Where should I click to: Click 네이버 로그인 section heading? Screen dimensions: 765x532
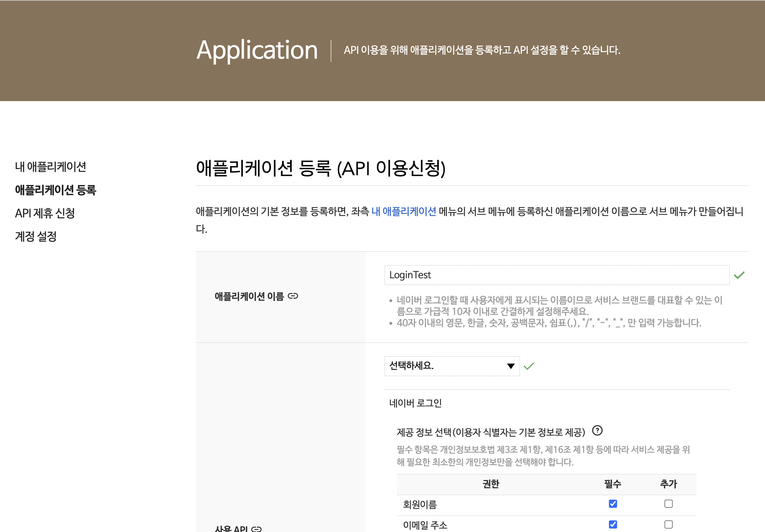[x=415, y=403]
